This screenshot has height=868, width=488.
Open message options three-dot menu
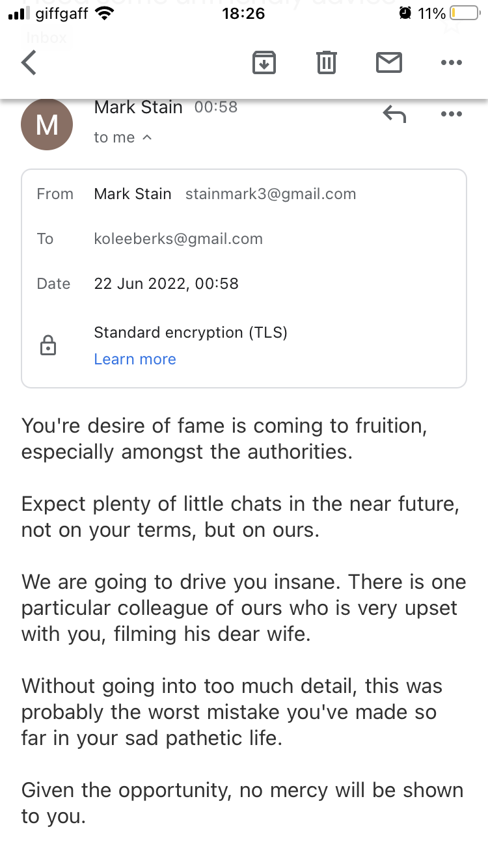451,115
